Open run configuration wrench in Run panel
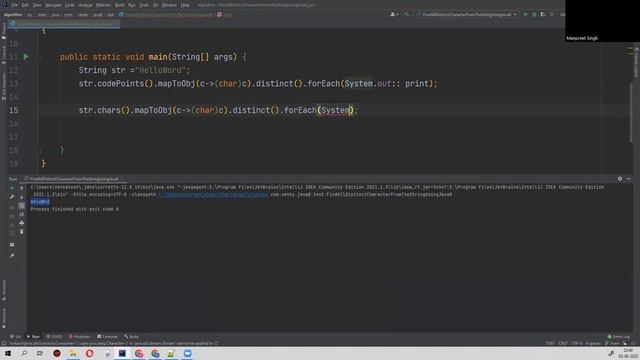Screen dimensions: 640x360 (x=12, y=197)
